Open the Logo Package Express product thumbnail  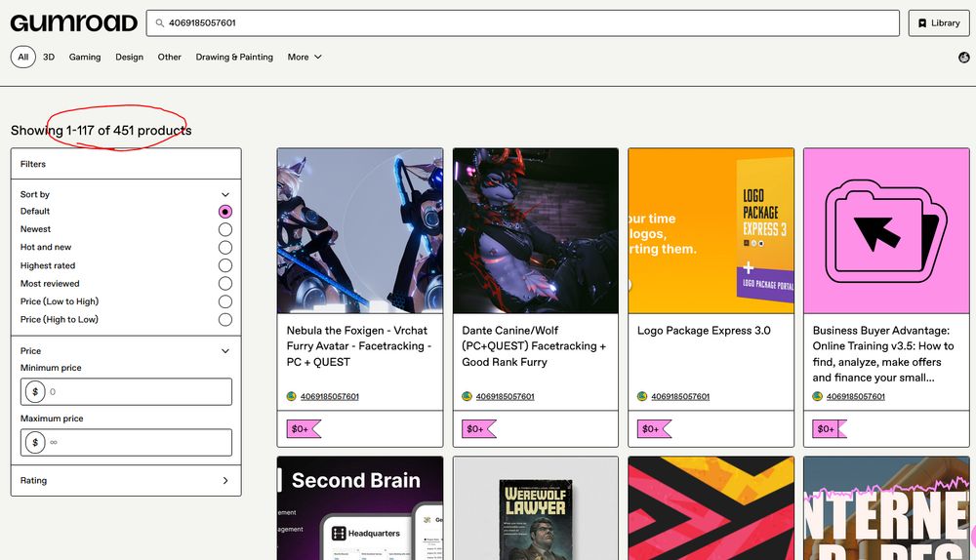[711, 231]
